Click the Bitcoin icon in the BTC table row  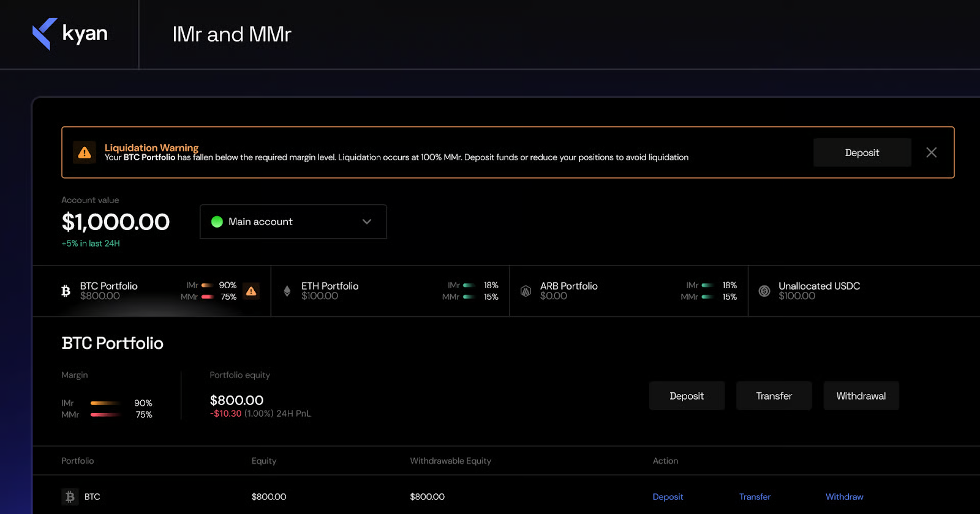pos(70,496)
